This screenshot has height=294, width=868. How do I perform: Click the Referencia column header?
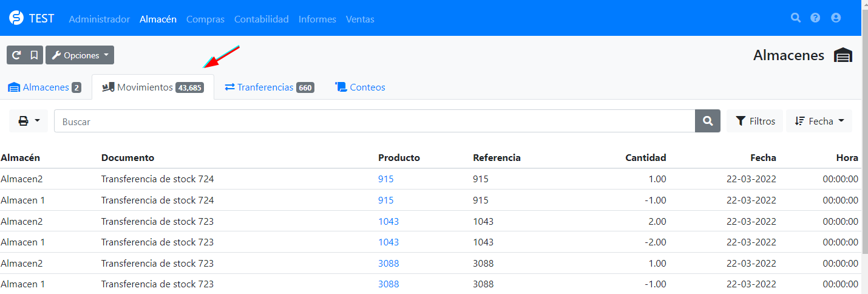497,157
